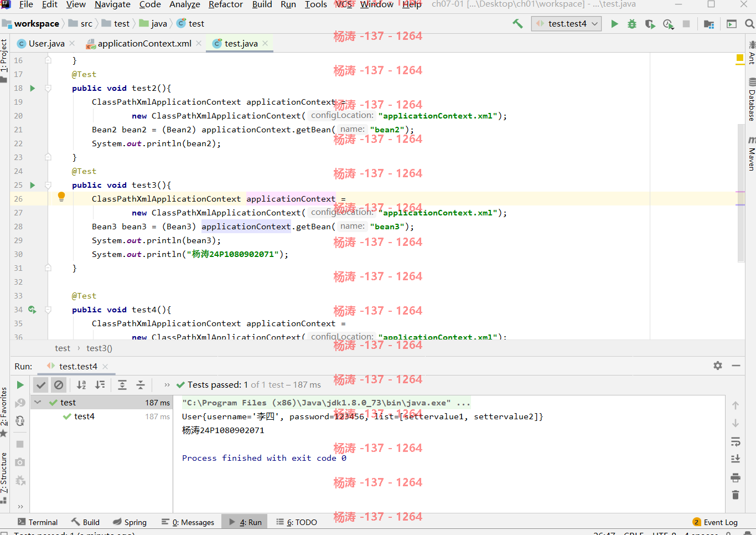Toggle Sort Alphabetically in test toolbar

coord(81,385)
